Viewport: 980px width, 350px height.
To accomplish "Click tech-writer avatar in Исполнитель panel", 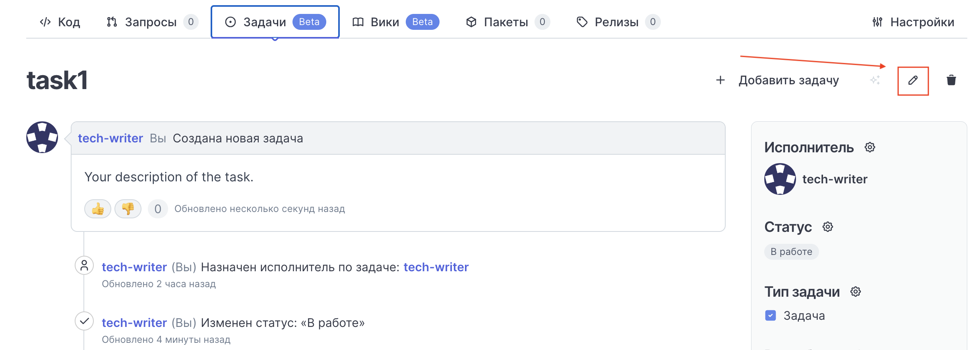I will [x=780, y=179].
